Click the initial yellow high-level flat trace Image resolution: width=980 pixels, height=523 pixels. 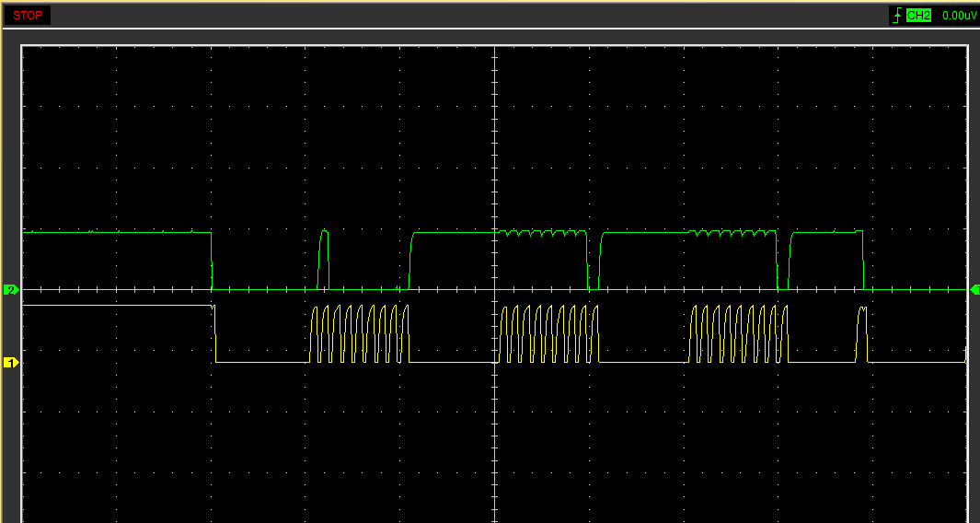point(115,306)
